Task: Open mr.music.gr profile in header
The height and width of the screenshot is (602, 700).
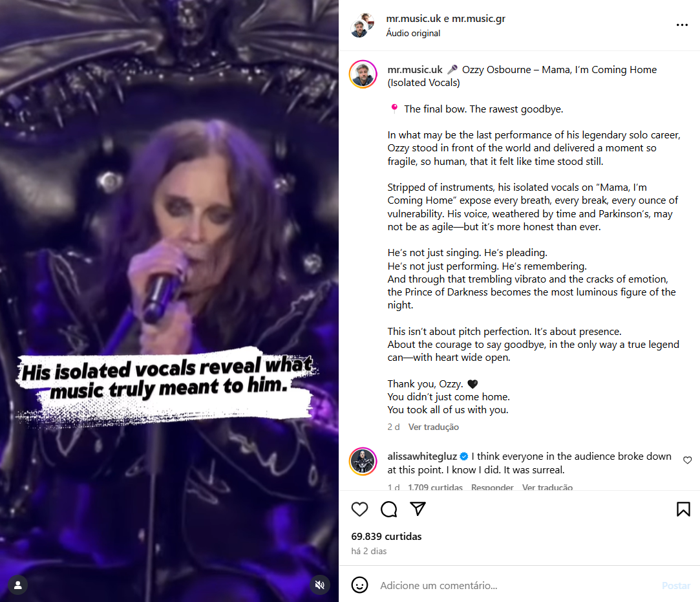Action: [478, 19]
